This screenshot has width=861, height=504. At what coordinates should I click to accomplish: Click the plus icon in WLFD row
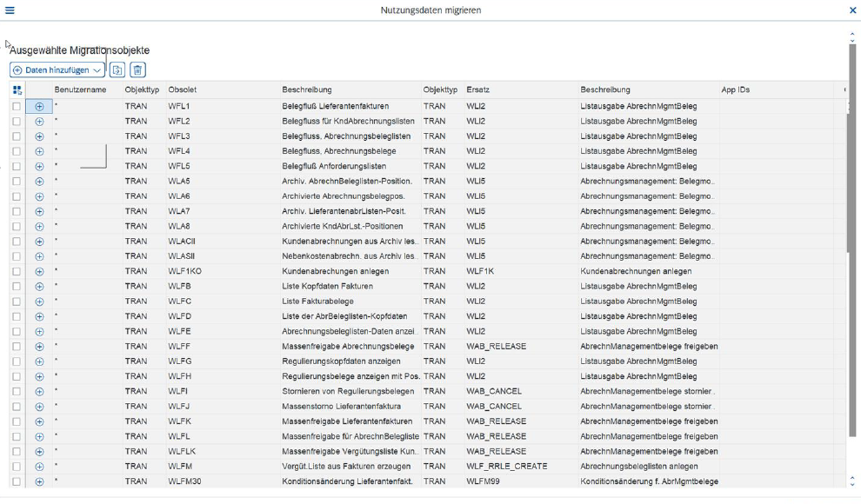pyautogui.click(x=39, y=316)
